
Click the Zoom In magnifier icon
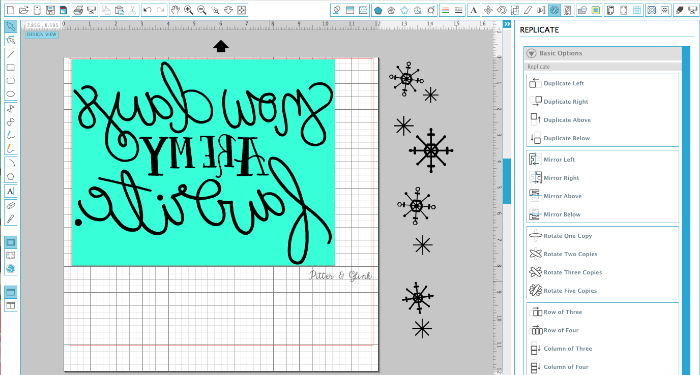[189, 9]
